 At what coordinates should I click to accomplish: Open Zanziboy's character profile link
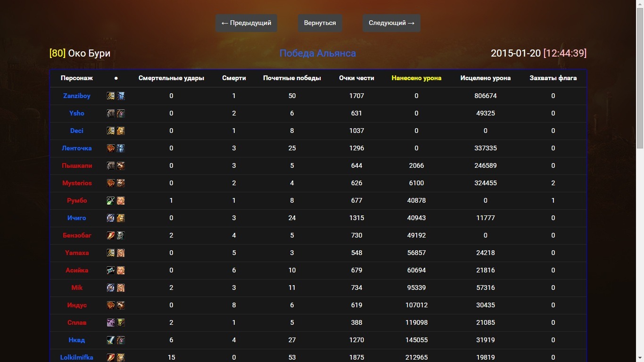(77, 96)
